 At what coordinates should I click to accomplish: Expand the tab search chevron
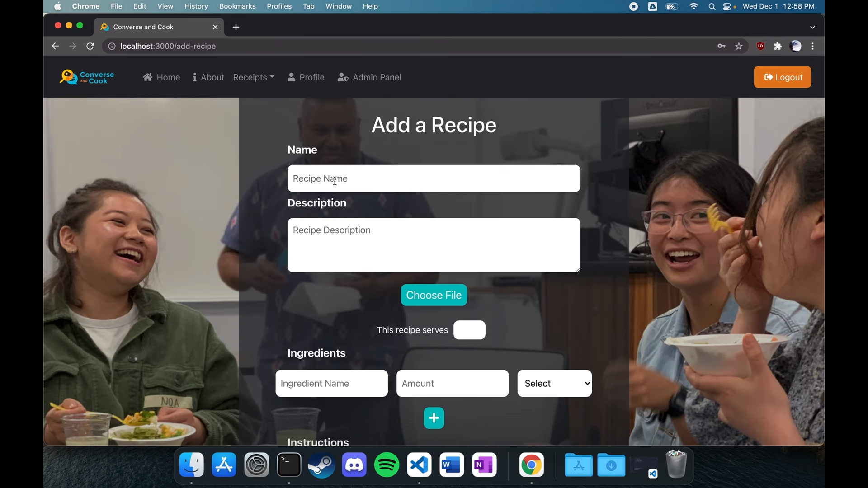(812, 27)
